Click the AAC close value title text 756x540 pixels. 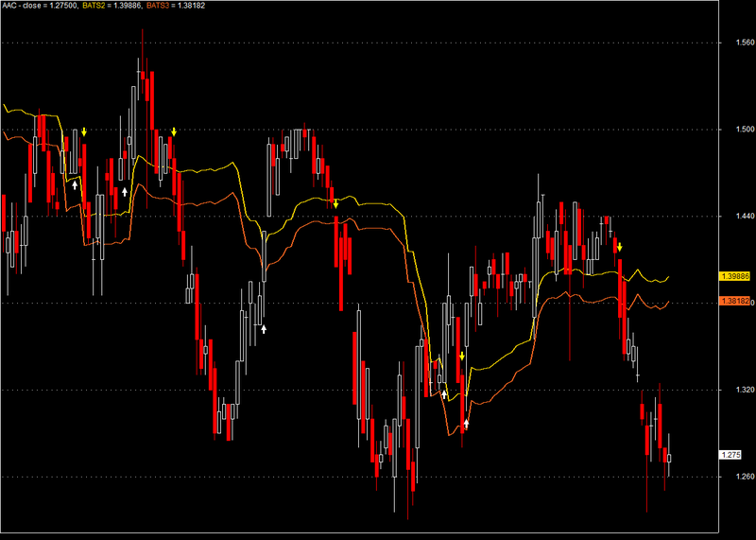pos(40,6)
